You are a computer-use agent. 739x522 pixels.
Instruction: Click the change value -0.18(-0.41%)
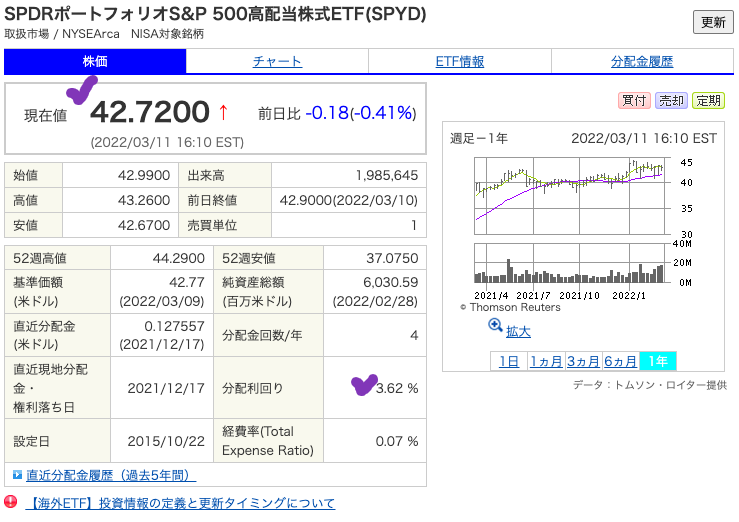point(361,113)
